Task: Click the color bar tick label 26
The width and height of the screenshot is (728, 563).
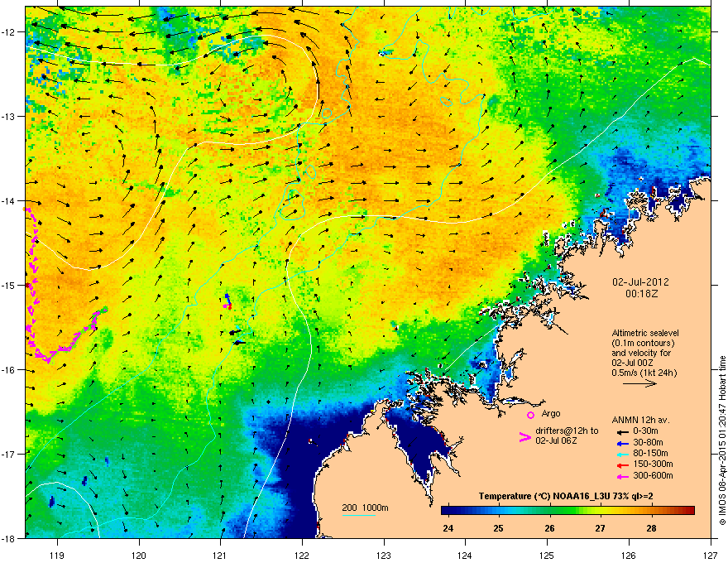Action: point(549,528)
